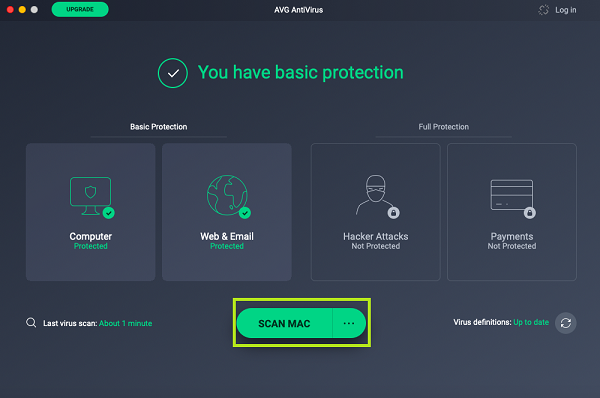
Task: Click 'You have basic protection' headline
Action: coord(301,73)
